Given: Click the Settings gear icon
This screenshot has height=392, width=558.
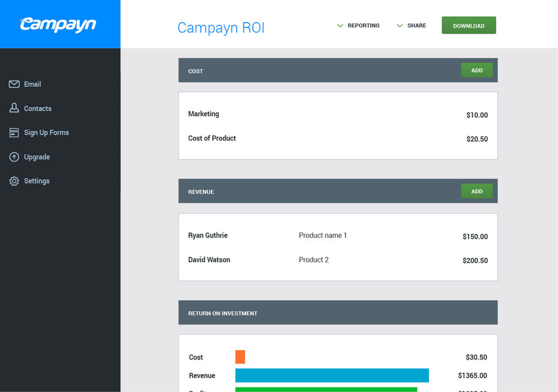Looking at the screenshot, I should 14,181.
